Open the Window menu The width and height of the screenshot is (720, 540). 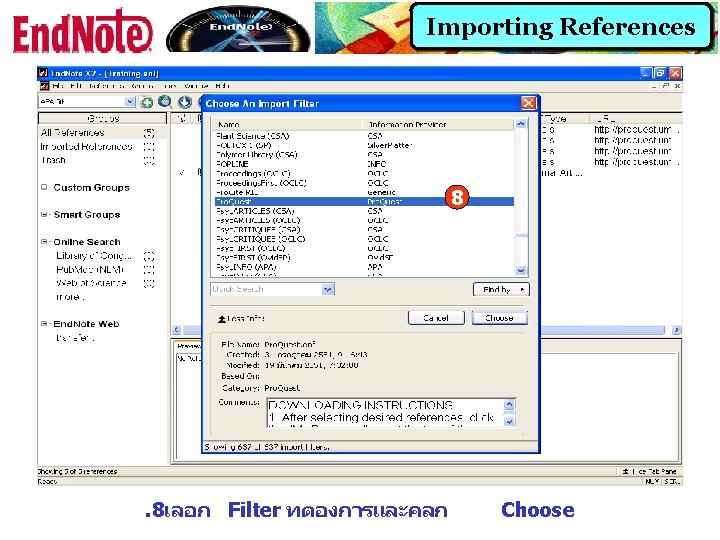[197, 86]
